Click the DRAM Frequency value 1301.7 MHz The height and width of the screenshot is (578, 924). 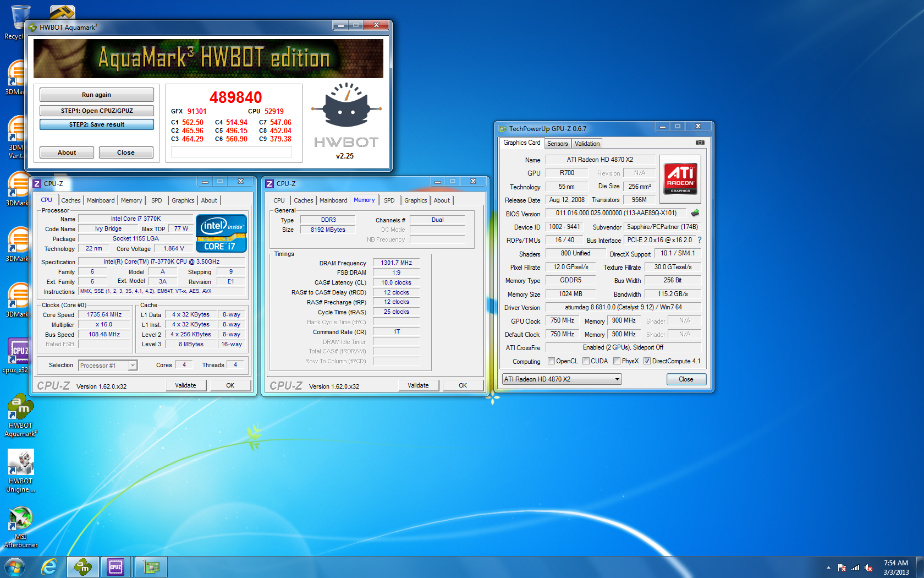(397, 263)
